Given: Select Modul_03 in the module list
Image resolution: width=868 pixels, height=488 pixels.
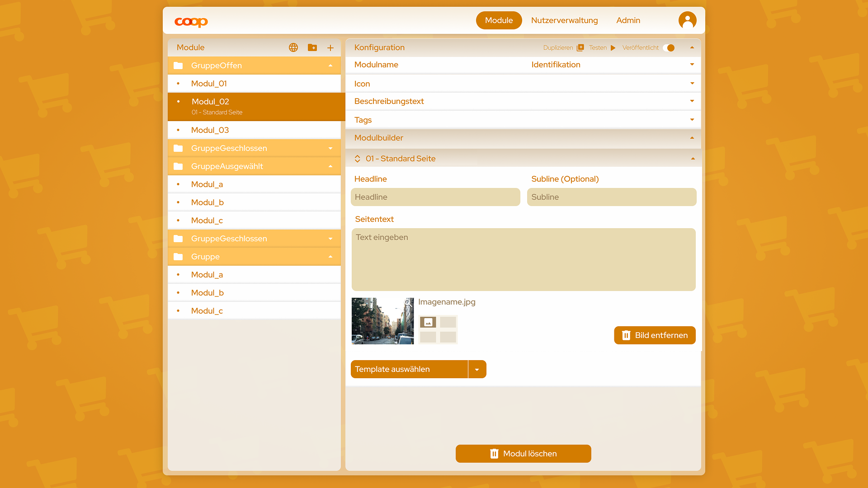Looking at the screenshot, I should (210, 130).
